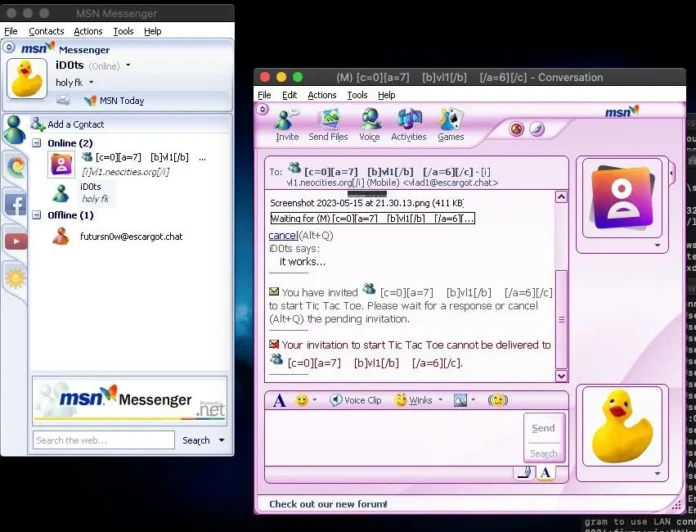Open the Edge browser sidebar tab

coord(16,167)
